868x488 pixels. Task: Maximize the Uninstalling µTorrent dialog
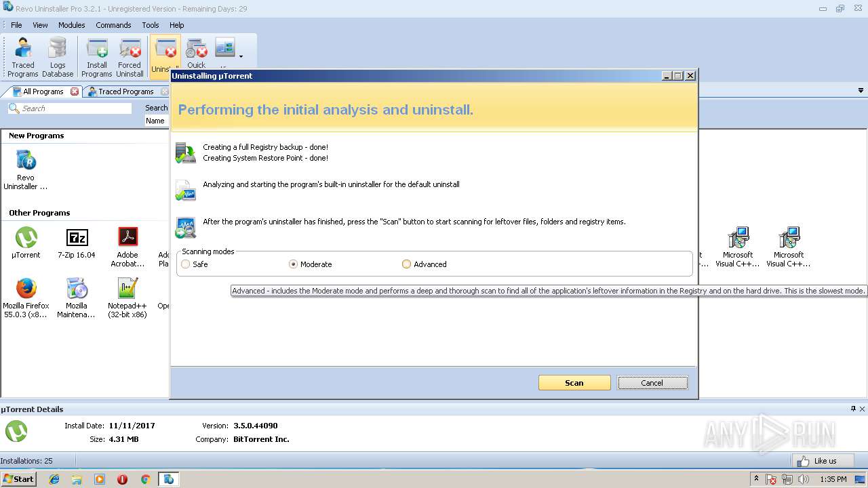678,76
